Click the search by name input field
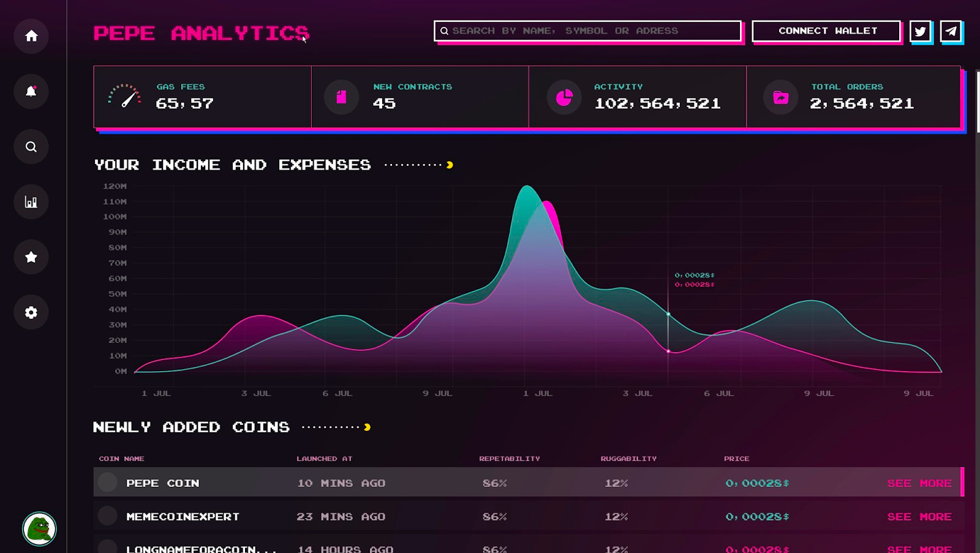Image resolution: width=980 pixels, height=553 pixels. click(x=587, y=31)
